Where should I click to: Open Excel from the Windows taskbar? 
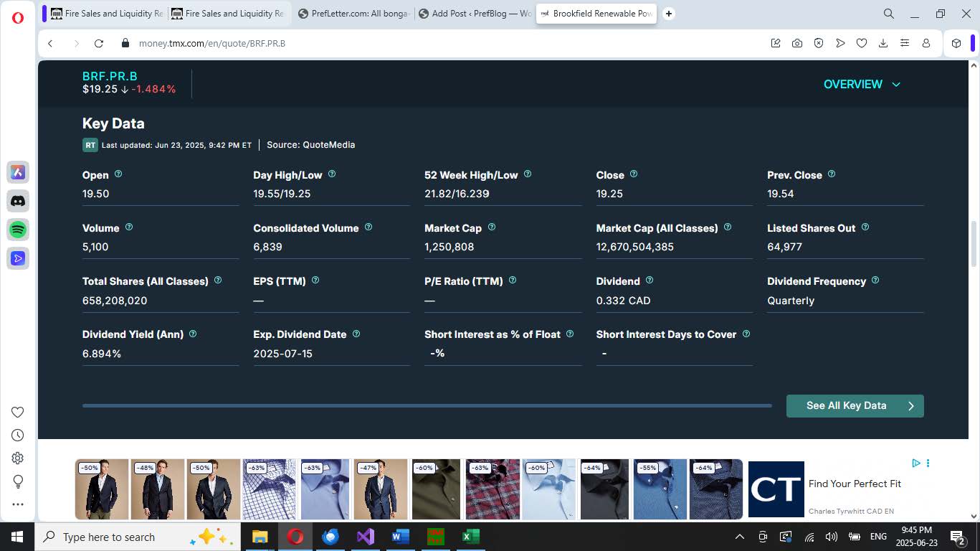(470, 537)
